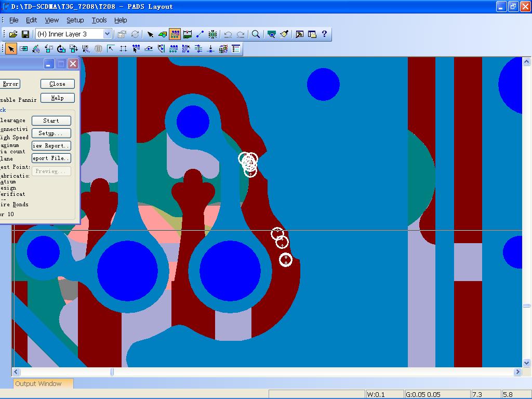Viewport: 532px width, 399px height.
Task: Click the Save floppy disk icon
Action: pos(25,34)
